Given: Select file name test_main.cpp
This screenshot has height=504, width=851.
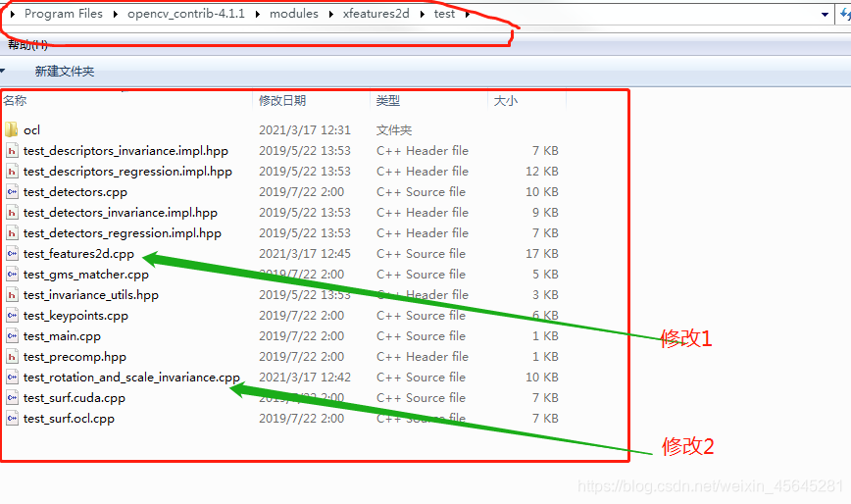Looking at the screenshot, I should [62, 336].
